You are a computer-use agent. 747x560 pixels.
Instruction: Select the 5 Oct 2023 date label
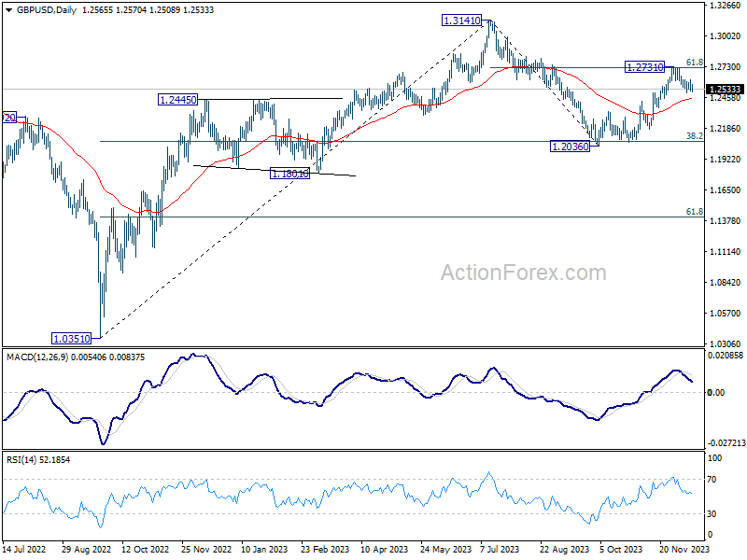point(621,550)
